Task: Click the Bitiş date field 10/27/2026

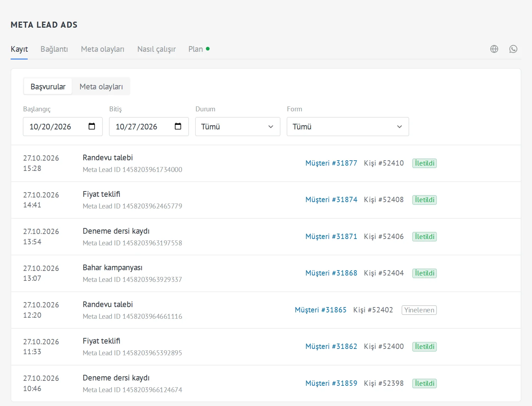Action: pos(149,127)
